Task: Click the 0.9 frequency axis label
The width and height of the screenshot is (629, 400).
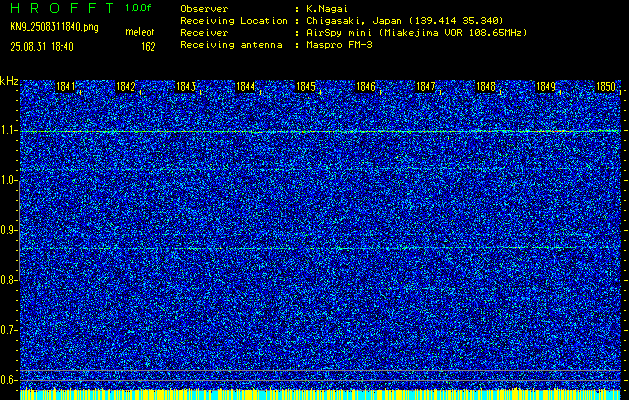Action: click(8, 230)
